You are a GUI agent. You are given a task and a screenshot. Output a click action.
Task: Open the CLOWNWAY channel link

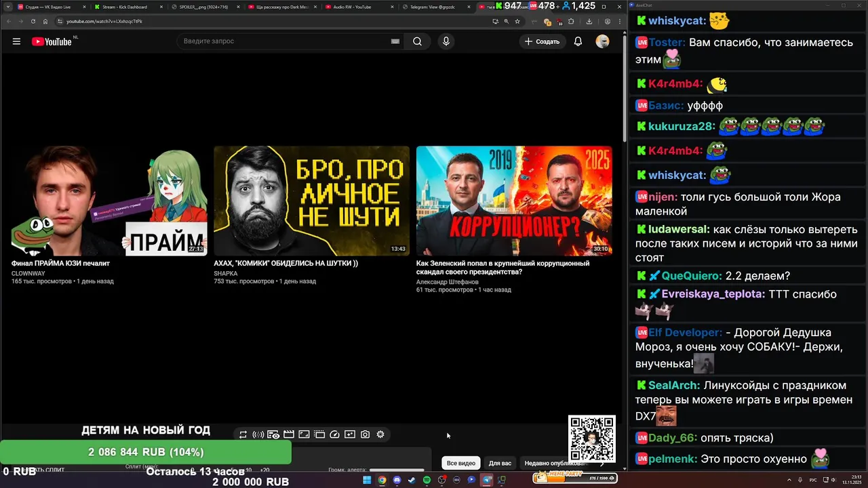click(x=28, y=273)
